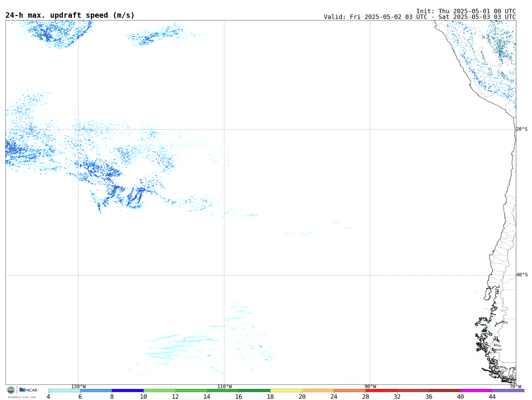Click the 130°W longitude label

pos(79,386)
